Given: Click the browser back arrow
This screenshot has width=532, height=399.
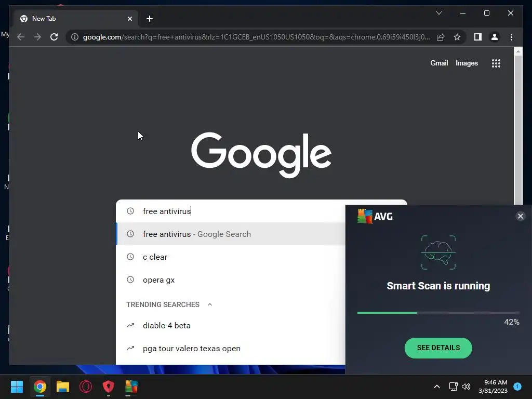Looking at the screenshot, I should click(21, 37).
